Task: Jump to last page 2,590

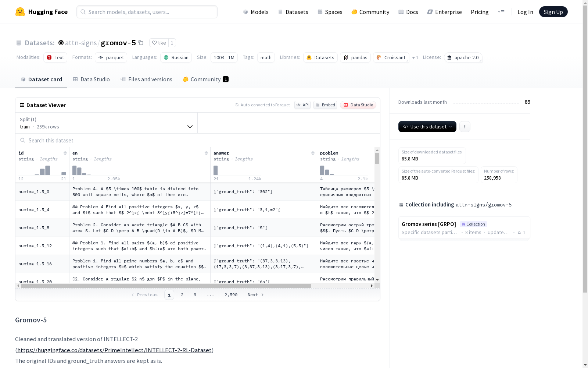Action: pos(231,295)
